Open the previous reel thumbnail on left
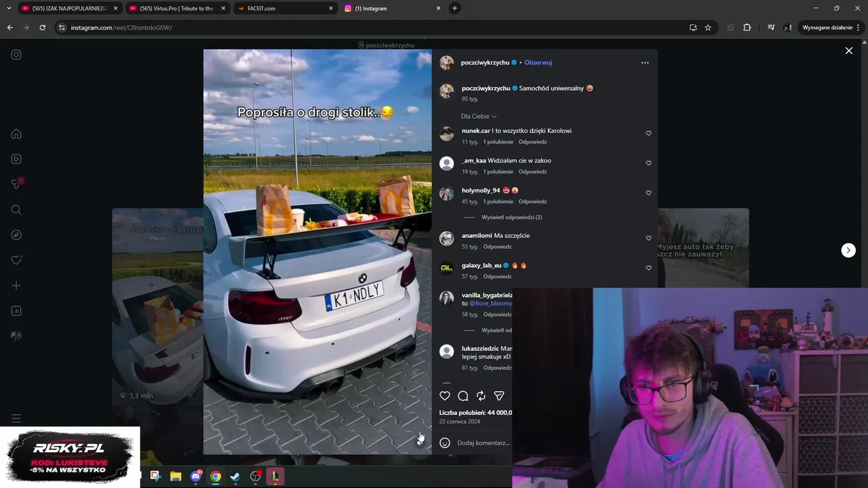Viewport: 868px width, 488px height. pos(157,306)
